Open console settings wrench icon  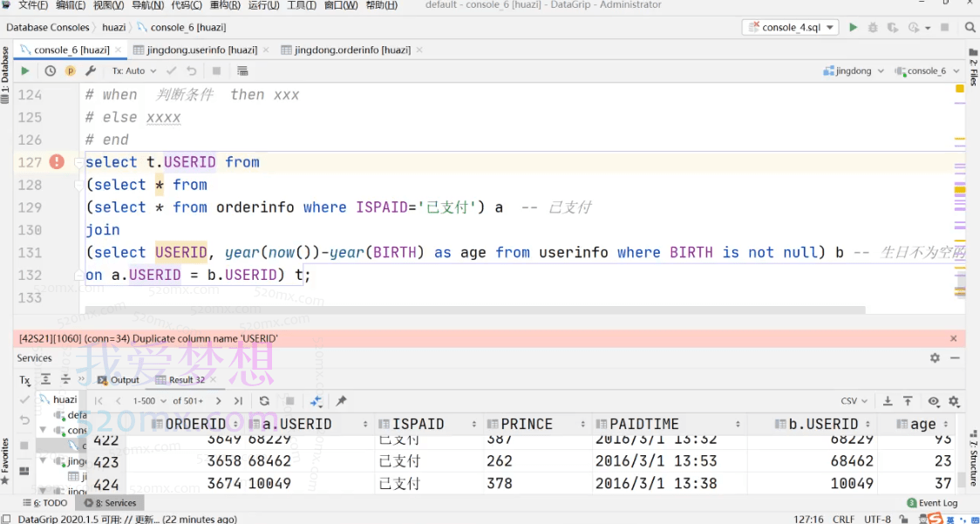[90, 71]
